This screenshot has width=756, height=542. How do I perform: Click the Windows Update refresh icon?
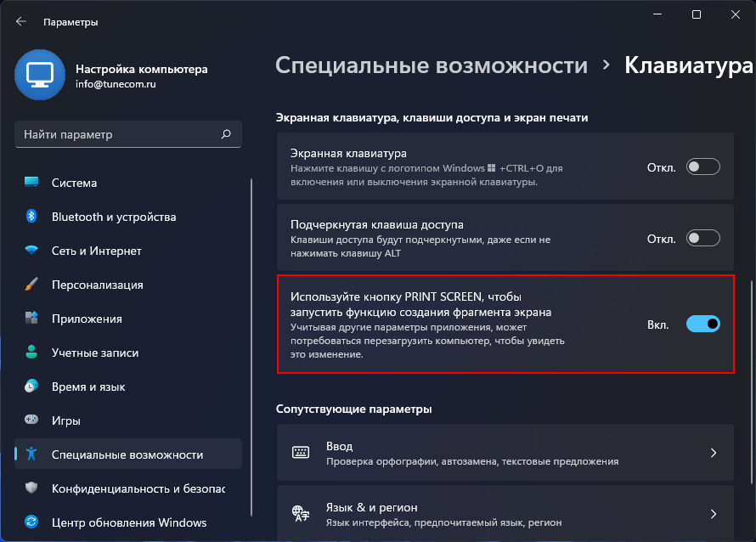(31, 522)
